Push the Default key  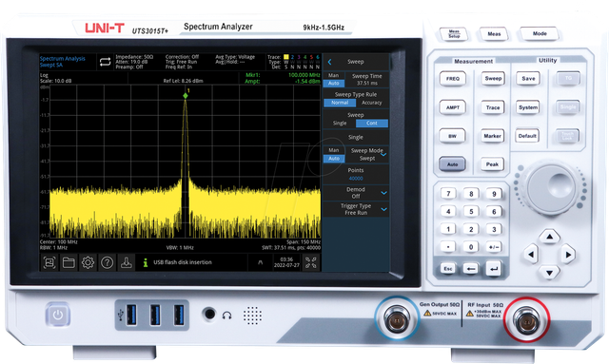527,136
